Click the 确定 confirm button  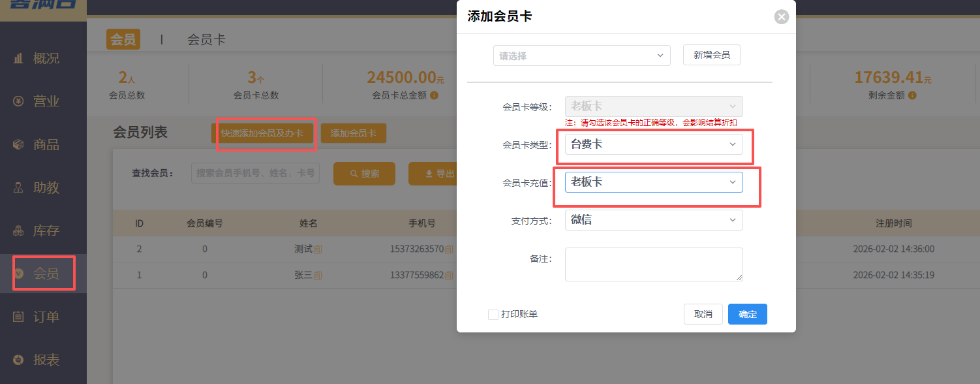747,314
